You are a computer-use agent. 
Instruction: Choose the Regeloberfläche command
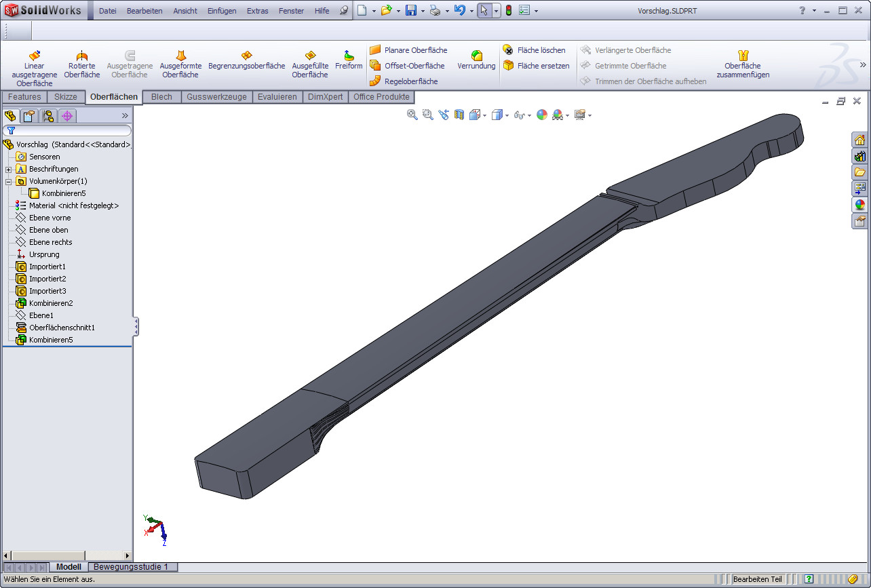pyautogui.click(x=404, y=81)
